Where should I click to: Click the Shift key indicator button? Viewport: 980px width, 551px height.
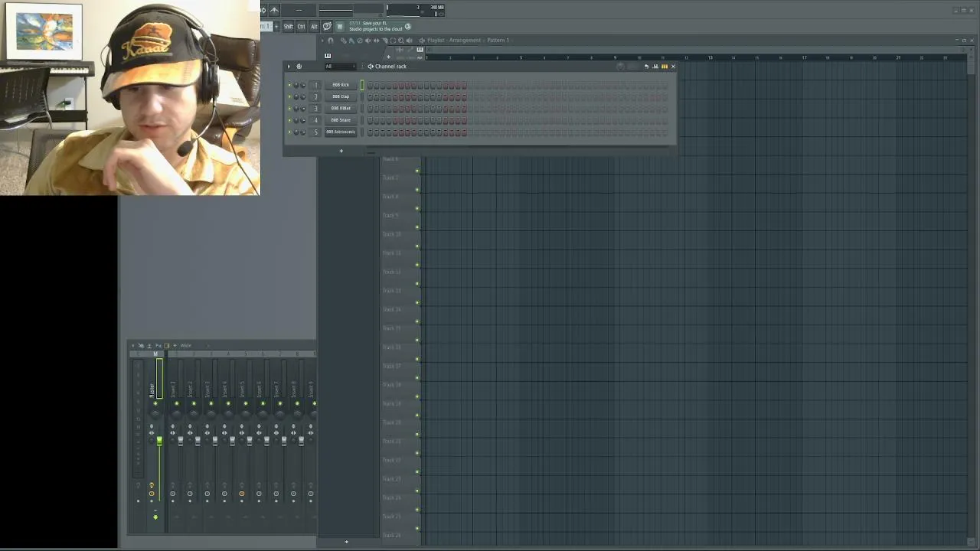289,27
